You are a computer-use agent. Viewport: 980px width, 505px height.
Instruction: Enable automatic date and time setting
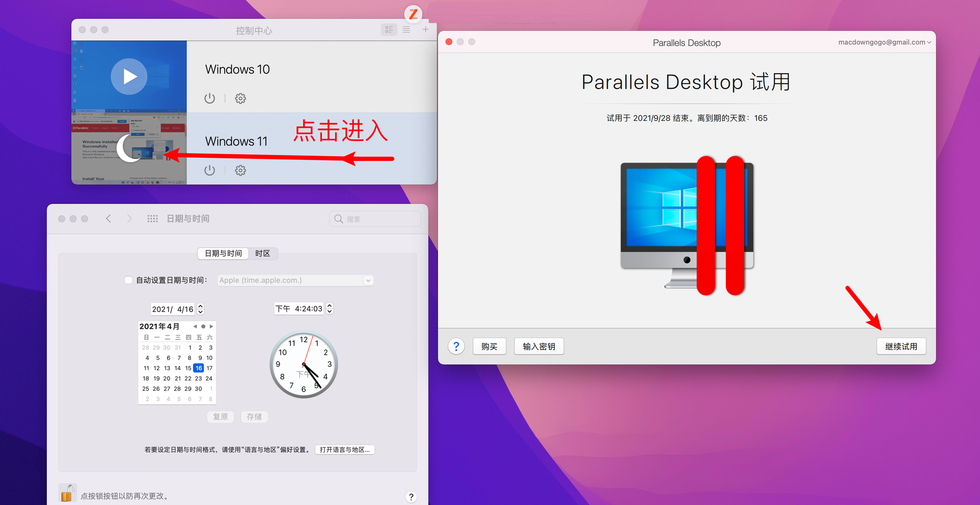(x=128, y=280)
